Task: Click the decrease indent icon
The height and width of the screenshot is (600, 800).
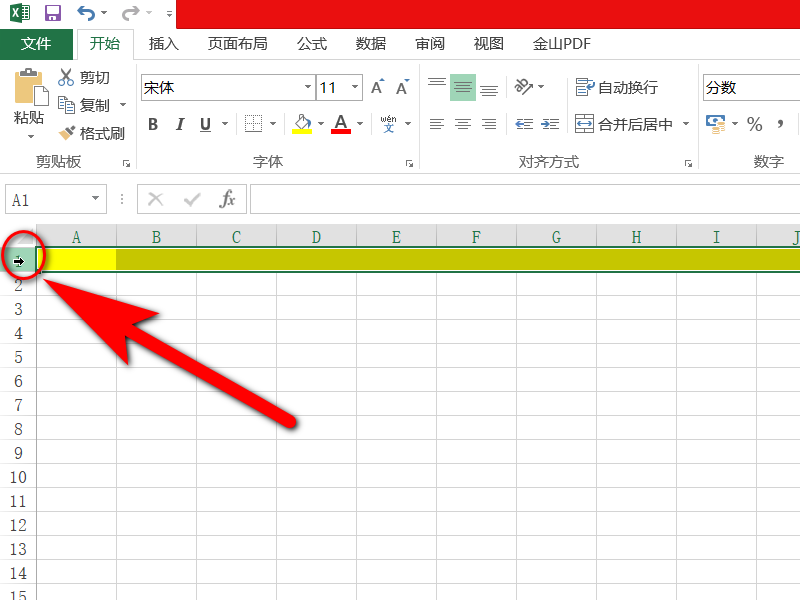Action: coord(524,124)
